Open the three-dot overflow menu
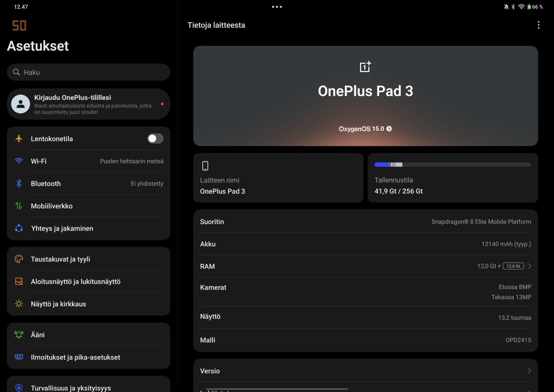Screen dimensions: 554x392 (x=538, y=25)
